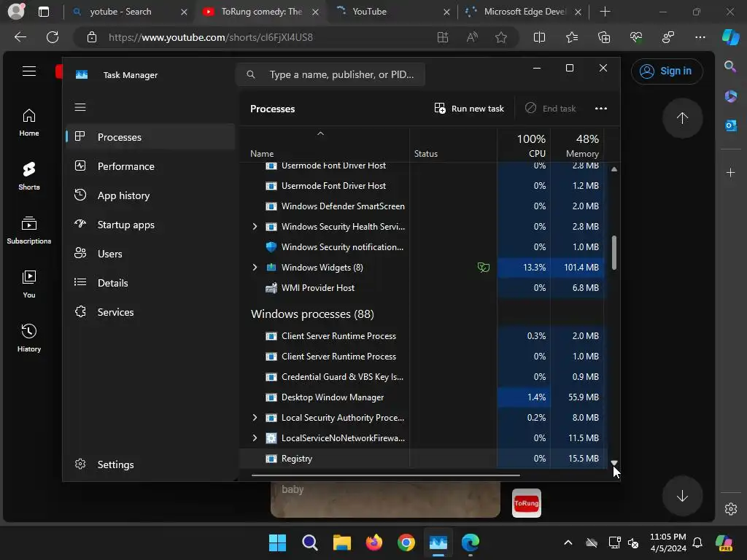Open the three-dot more options menu

point(601,109)
